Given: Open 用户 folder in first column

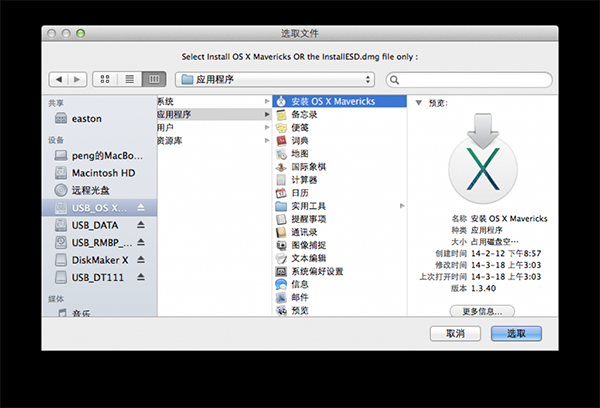Looking at the screenshot, I should (214, 127).
